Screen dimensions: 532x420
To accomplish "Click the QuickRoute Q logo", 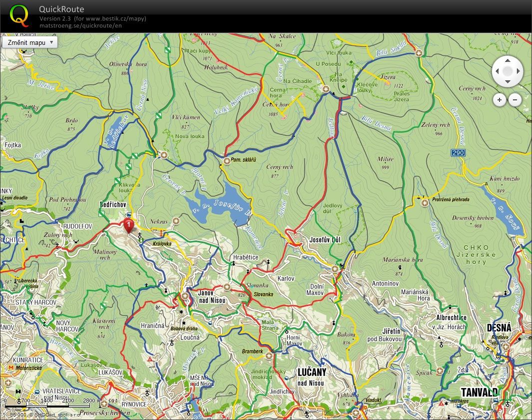I will tap(19, 16).
